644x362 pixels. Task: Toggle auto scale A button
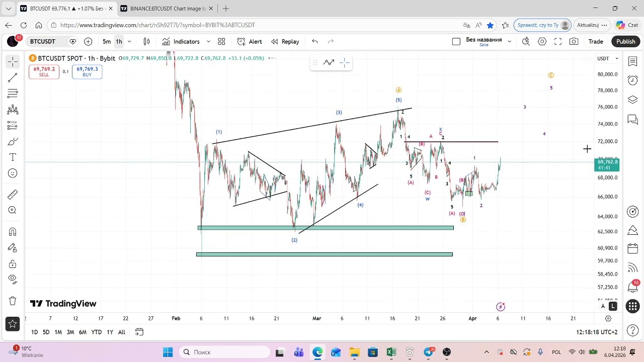(x=603, y=306)
